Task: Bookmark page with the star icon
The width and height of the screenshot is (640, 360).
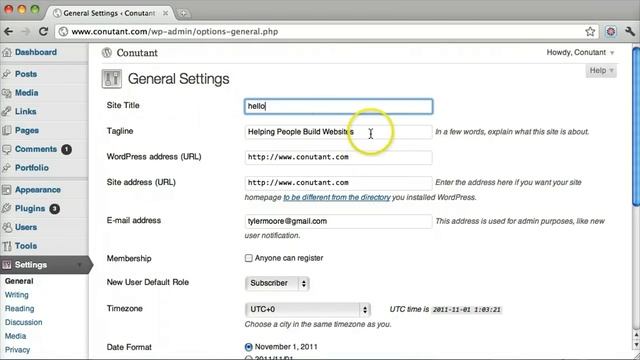Action: [x=590, y=31]
